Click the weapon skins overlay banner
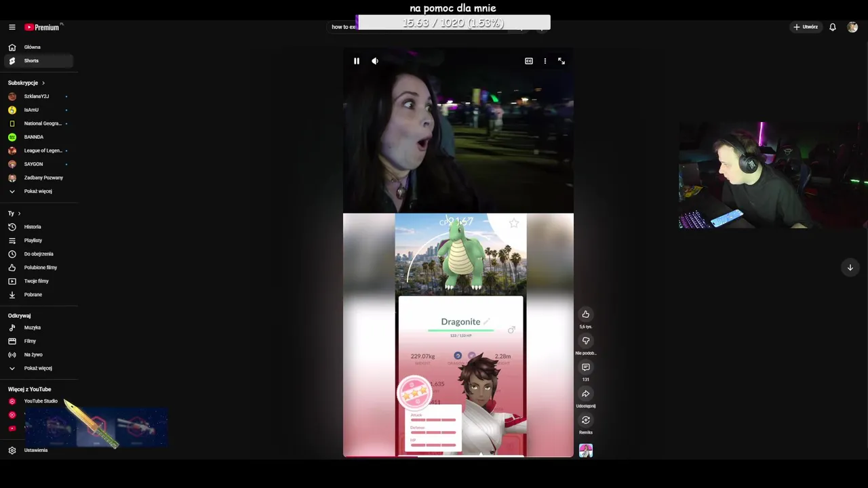 (x=96, y=428)
